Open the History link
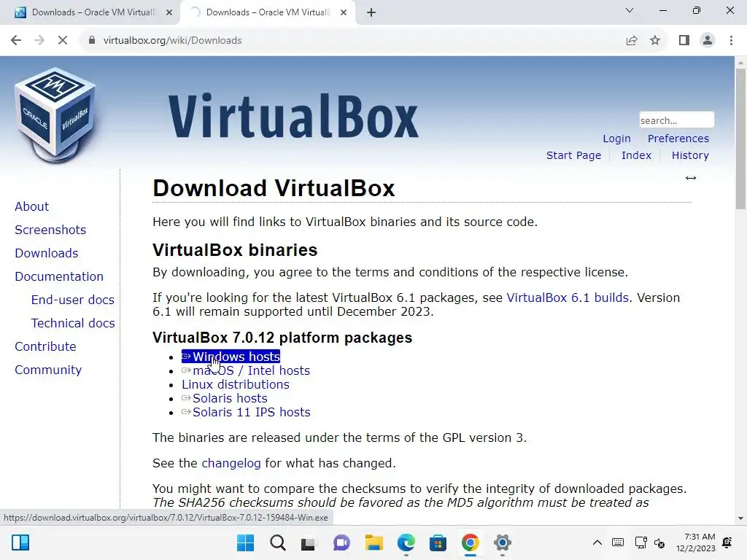747x560 pixels. tap(690, 155)
